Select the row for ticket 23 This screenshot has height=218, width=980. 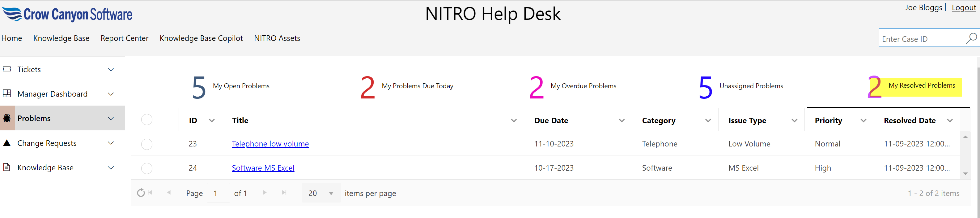pyautogui.click(x=146, y=144)
